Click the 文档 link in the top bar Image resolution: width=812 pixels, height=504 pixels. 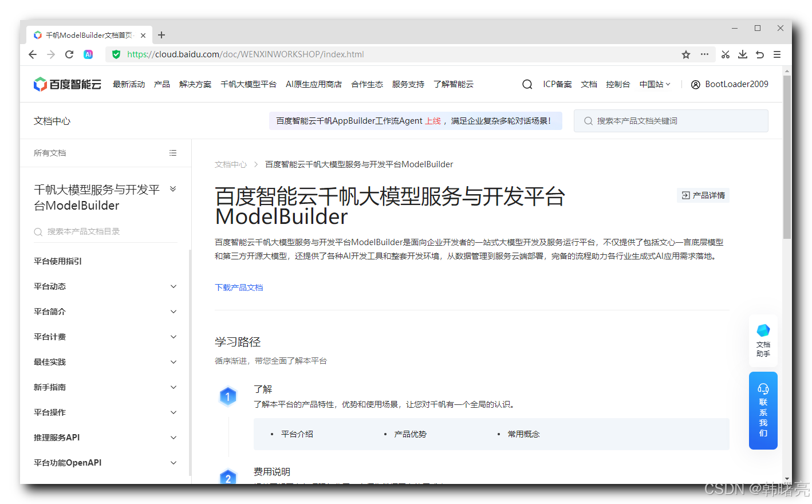click(x=589, y=84)
